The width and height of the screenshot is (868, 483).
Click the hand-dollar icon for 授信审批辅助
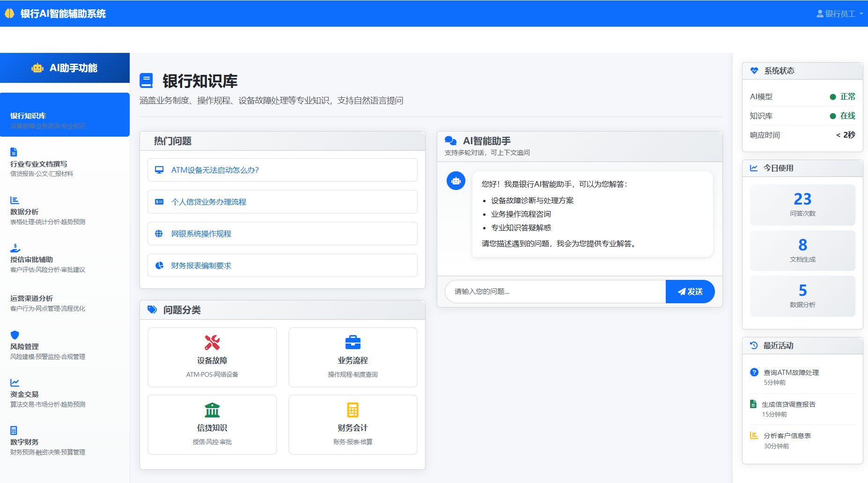(15, 248)
